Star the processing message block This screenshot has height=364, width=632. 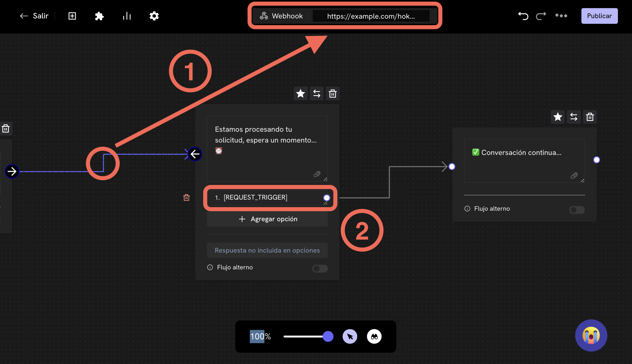(300, 94)
